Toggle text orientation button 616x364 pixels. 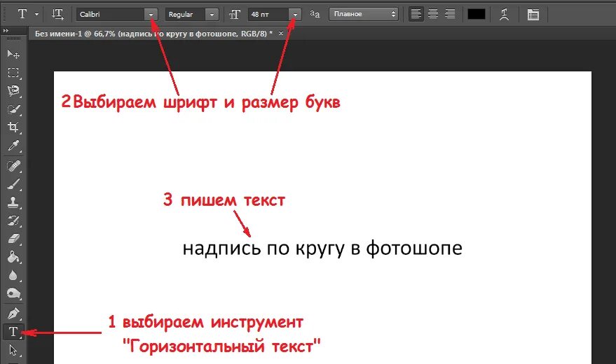[x=57, y=15]
